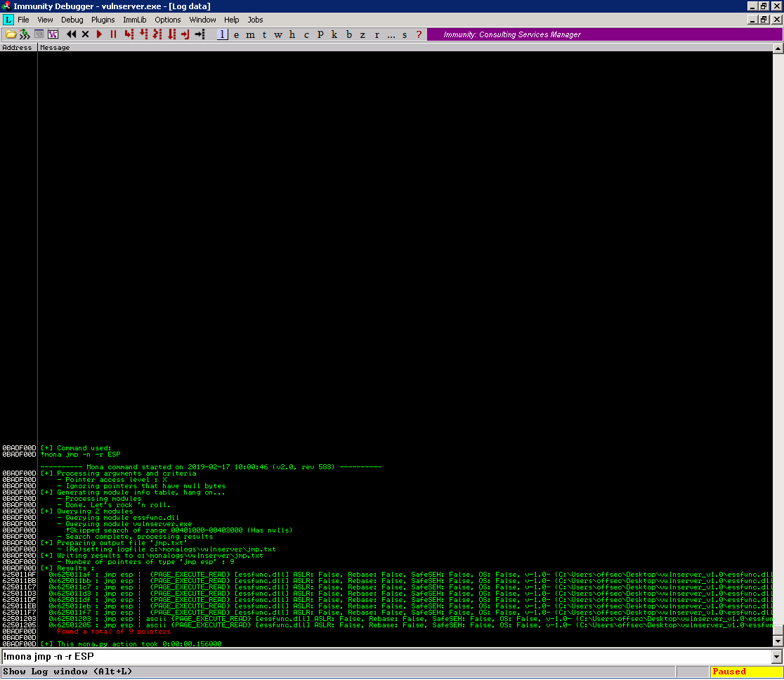Image resolution: width=784 pixels, height=680 pixels.
Task: Open the Debug menu
Action: tap(72, 20)
